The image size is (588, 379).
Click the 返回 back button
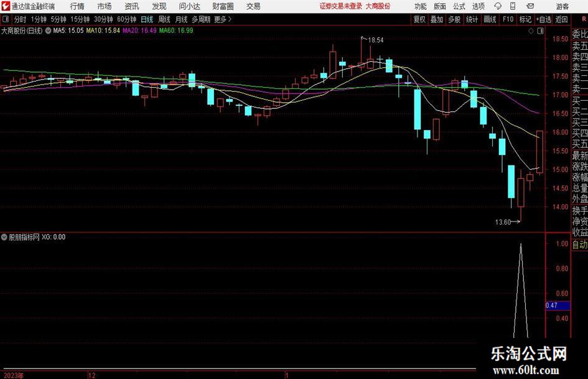[x=562, y=19]
